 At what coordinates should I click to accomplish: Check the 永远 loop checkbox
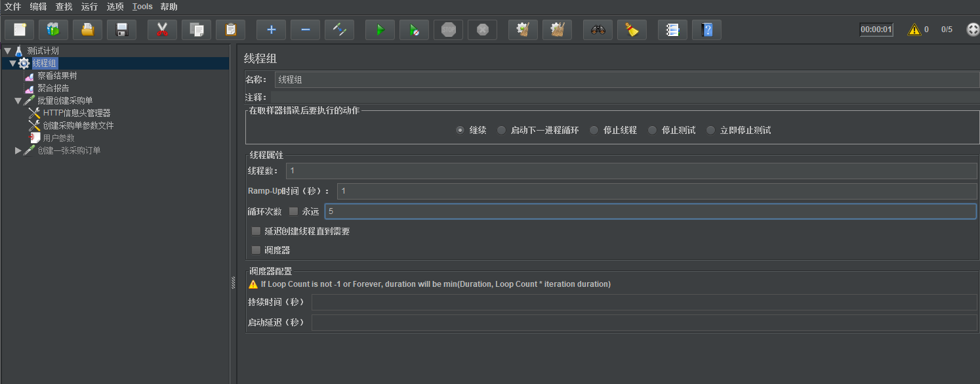(x=293, y=211)
